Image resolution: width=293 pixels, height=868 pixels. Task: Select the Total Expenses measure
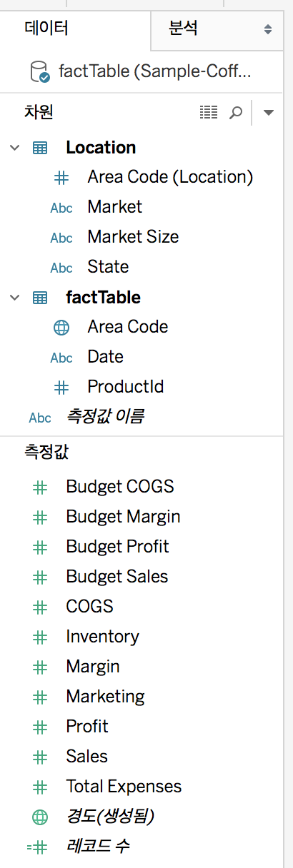coord(124,787)
